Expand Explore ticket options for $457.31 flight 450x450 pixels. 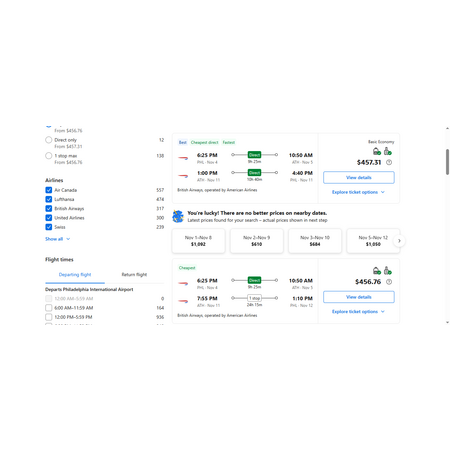point(358,192)
